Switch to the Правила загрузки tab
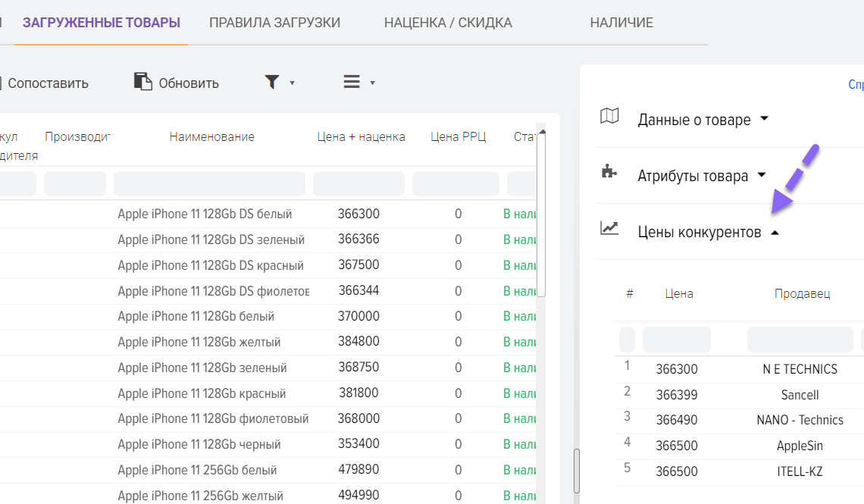 click(274, 23)
